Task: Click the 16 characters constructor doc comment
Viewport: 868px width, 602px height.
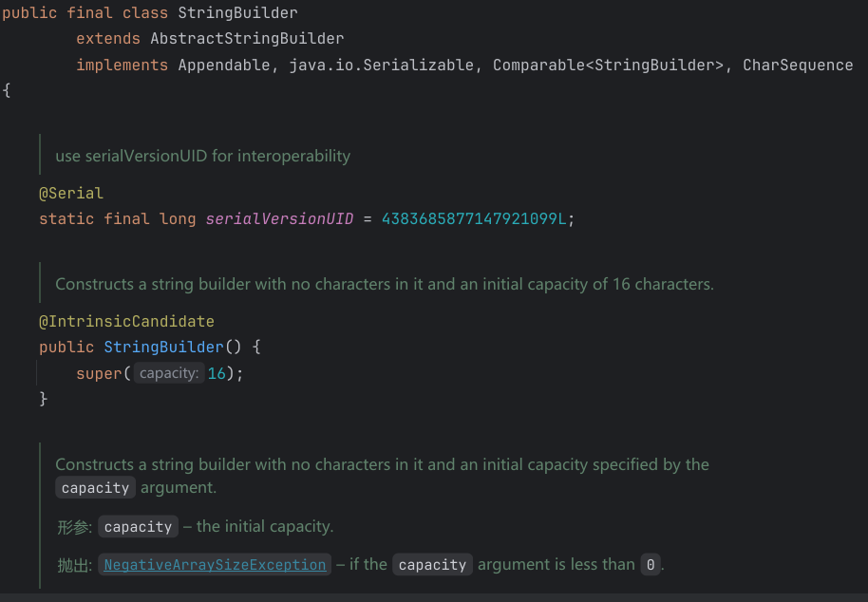Action: 384,284
